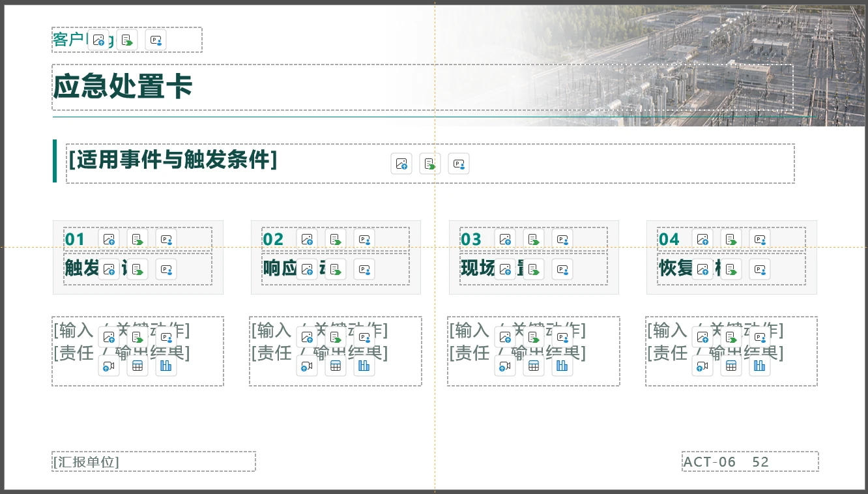Screen dimensions: 868x494
Task: Click the cameo icon in the body placeholder under card 04
Action: 760,337
